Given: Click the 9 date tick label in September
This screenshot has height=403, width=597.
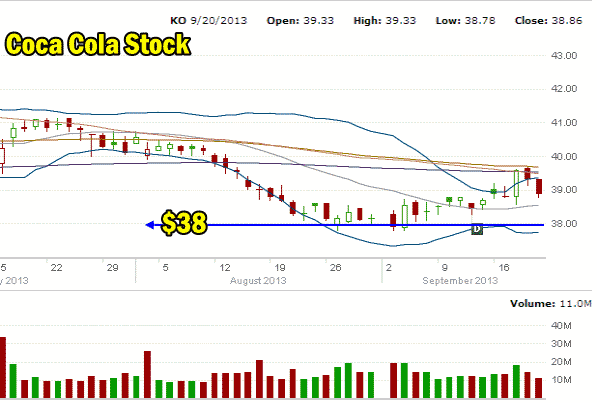Looking at the screenshot, I should tap(444, 268).
